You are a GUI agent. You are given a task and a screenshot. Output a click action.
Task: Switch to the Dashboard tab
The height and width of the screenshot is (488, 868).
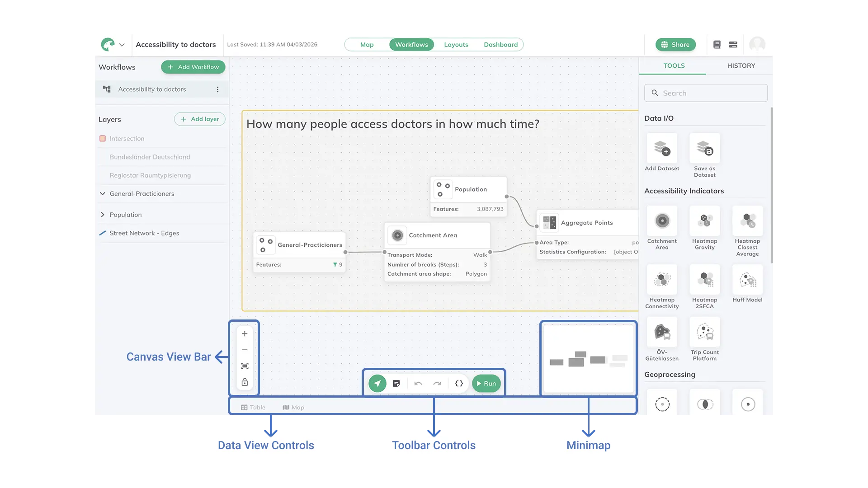point(501,44)
